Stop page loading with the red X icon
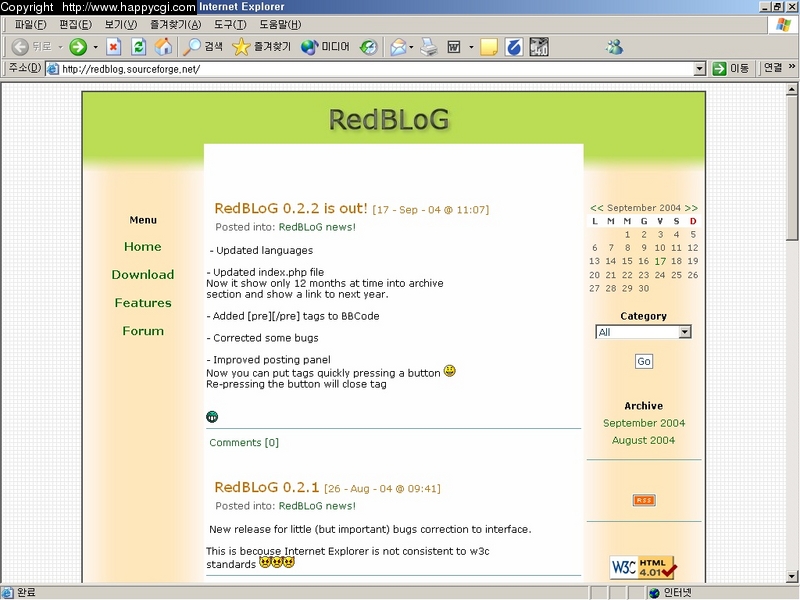800x600 pixels. (x=113, y=47)
